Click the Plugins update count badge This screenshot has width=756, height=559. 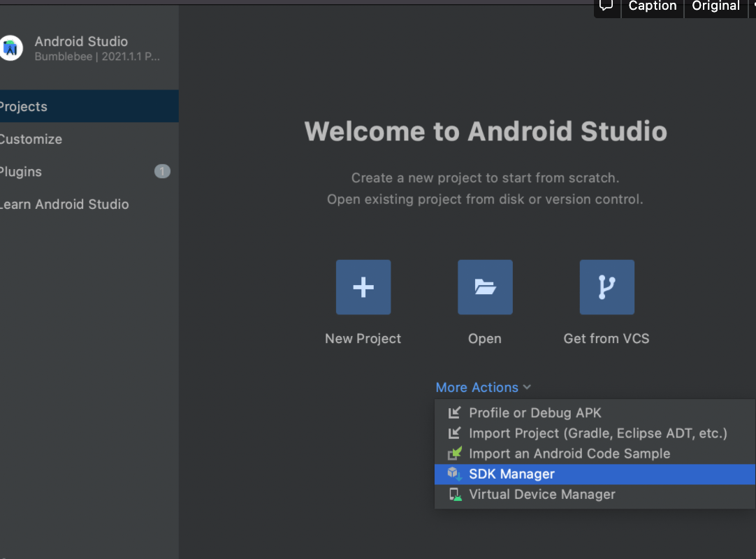tap(162, 171)
